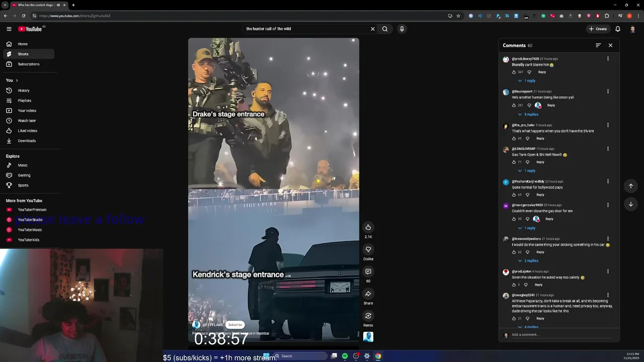Reply to @marcgonzalez9920 comment
Image resolution: width=644 pixels, height=362 pixels.
(x=549, y=219)
